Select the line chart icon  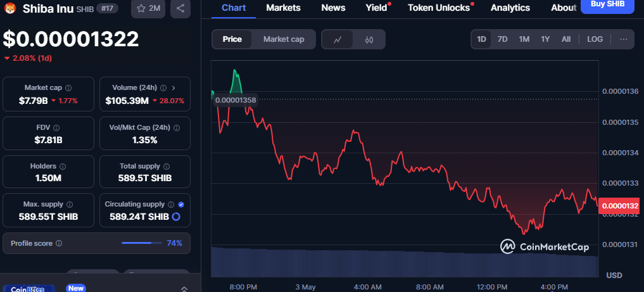pos(338,39)
